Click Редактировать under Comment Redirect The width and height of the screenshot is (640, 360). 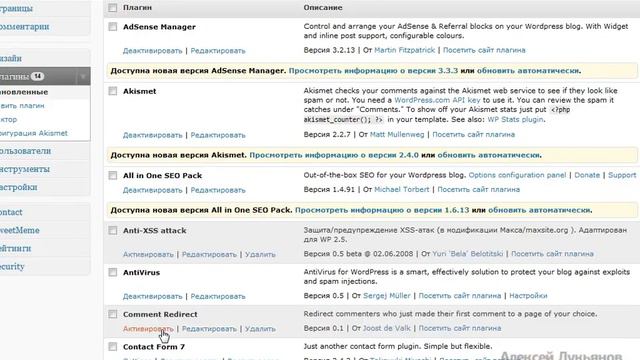pyautogui.click(x=209, y=329)
